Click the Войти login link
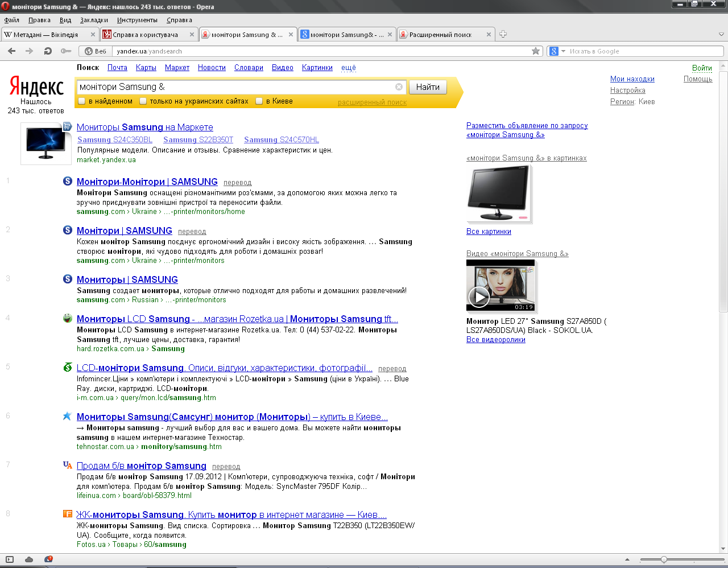728x568 pixels. 702,68
